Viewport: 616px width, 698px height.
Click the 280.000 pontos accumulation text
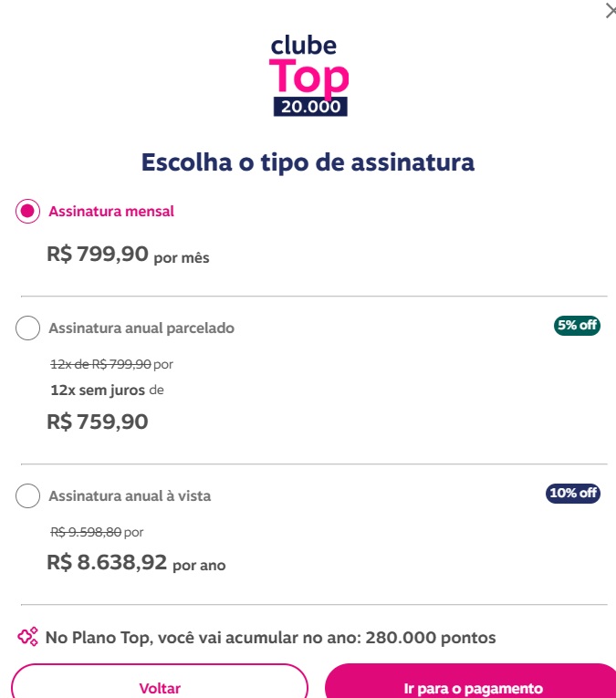pos(270,638)
